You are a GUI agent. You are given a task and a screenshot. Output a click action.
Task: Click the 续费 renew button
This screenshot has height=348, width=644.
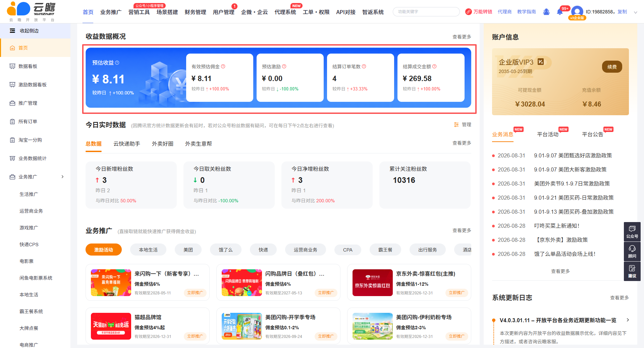[612, 67]
